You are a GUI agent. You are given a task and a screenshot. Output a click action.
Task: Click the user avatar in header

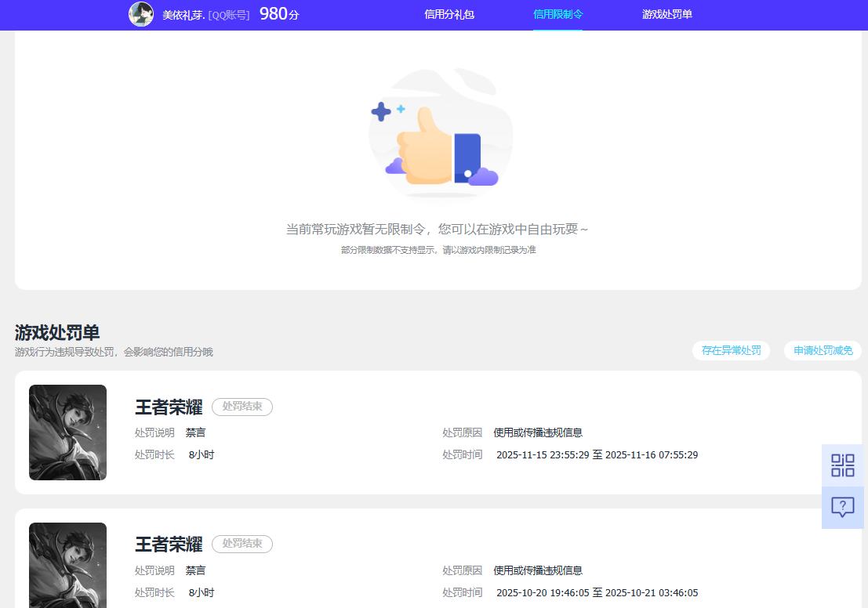click(141, 14)
